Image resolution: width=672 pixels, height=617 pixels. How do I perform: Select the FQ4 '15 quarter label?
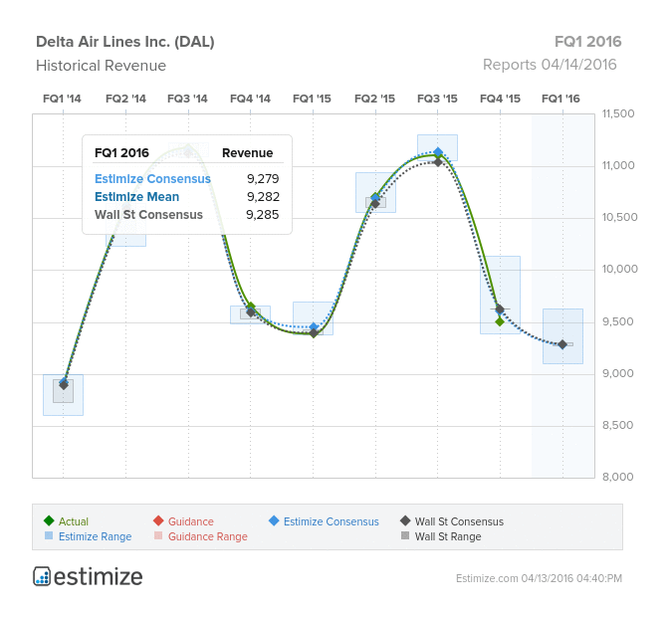(x=500, y=99)
